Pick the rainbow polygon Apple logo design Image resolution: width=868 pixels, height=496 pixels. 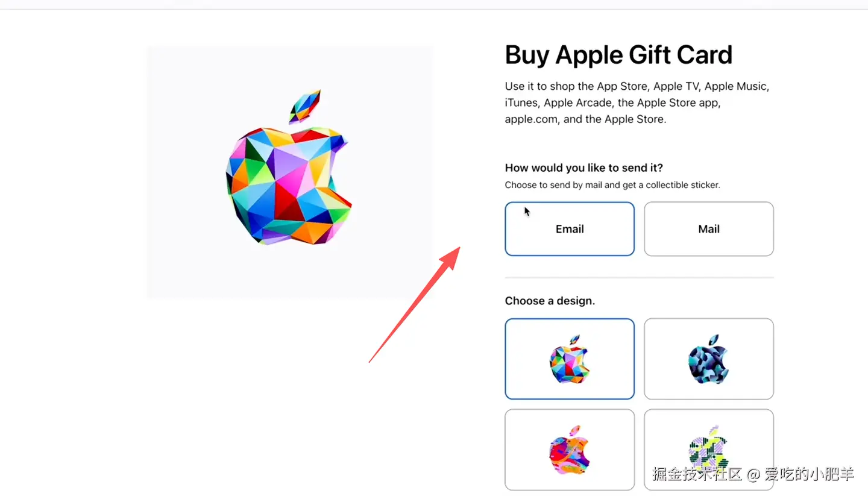coord(570,359)
